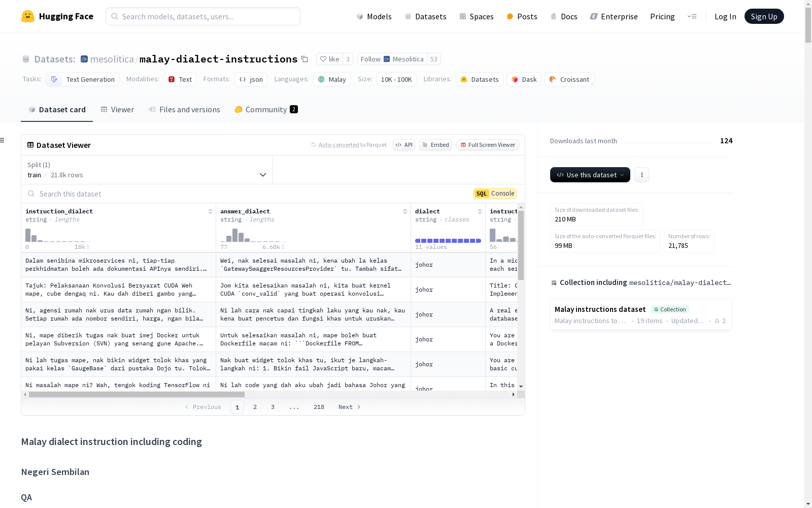Open Spaces in the top navigation
Viewport: 812px width, 508px height.
coord(477,16)
